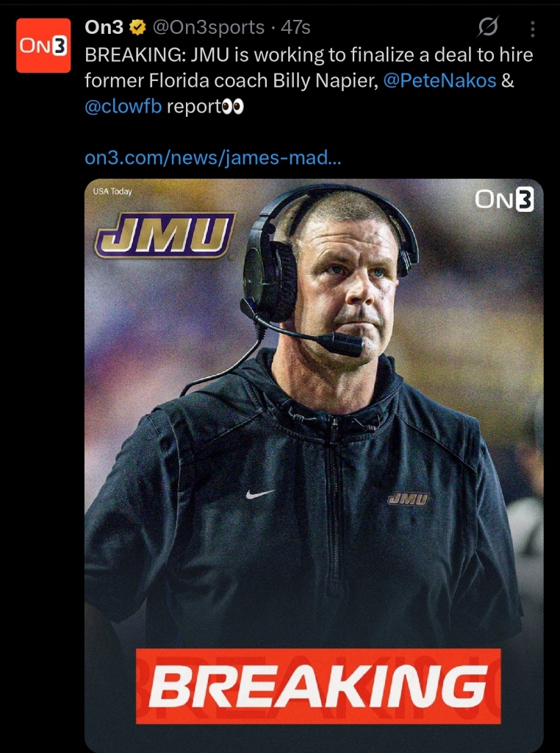Open the three-dot more options menu
560x753 pixels.
point(533,29)
